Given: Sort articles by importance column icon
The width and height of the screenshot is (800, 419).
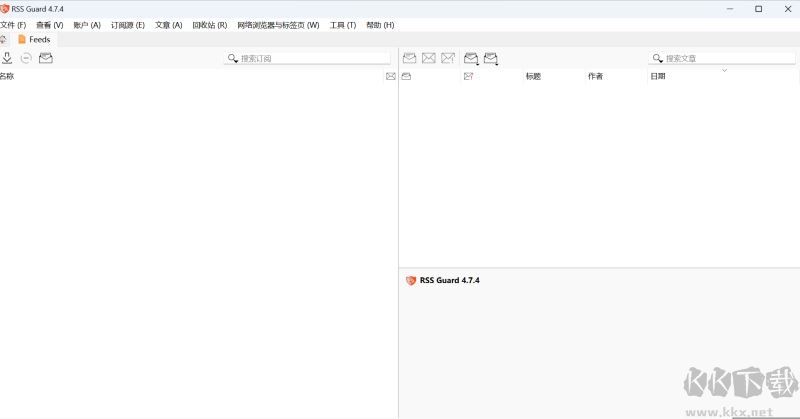Looking at the screenshot, I should tap(468, 76).
